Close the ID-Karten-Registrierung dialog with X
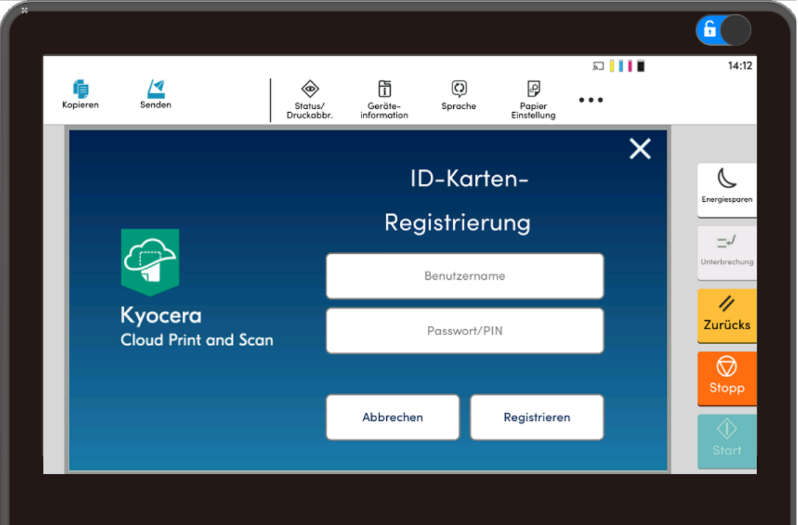 (x=640, y=149)
